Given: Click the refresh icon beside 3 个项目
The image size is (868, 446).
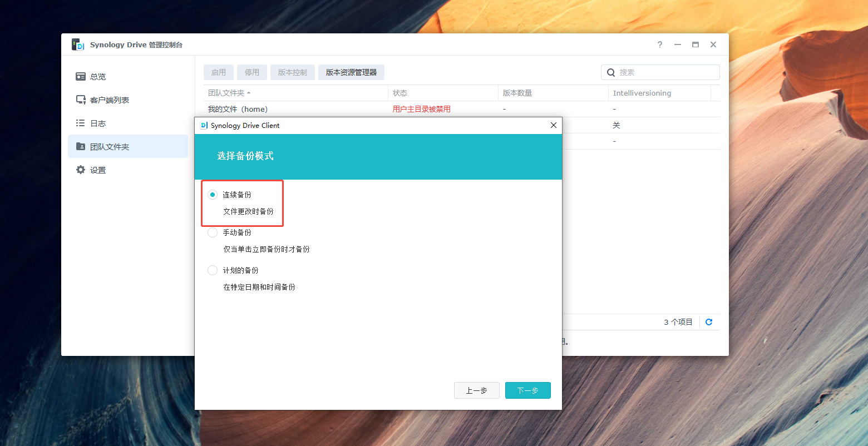Looking at the screenshot, I should tap(709, 322).
